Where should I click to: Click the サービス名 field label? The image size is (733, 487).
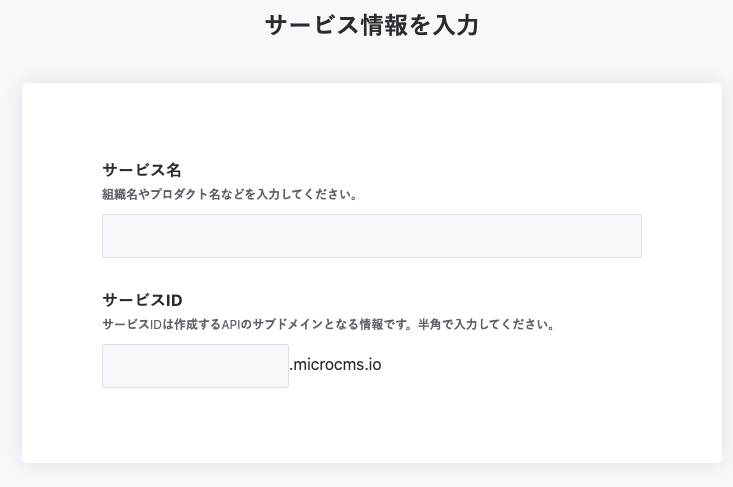tap(142, 170)
